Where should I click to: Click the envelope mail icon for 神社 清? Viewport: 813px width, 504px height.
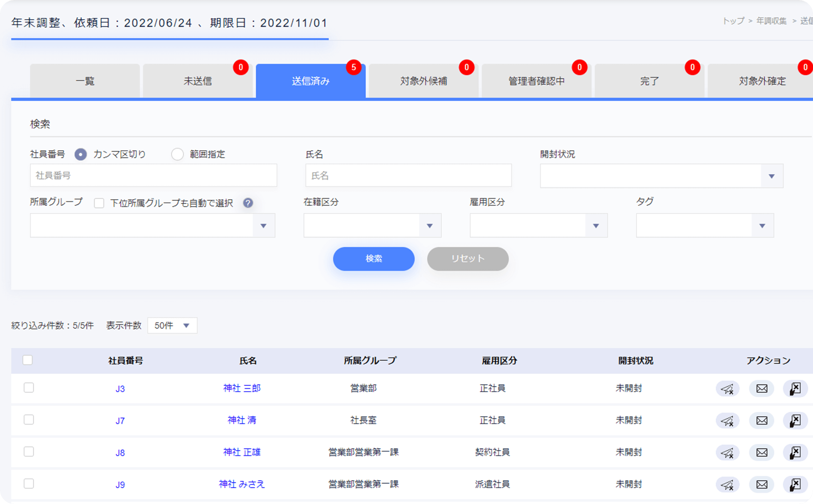click(762, 420)
